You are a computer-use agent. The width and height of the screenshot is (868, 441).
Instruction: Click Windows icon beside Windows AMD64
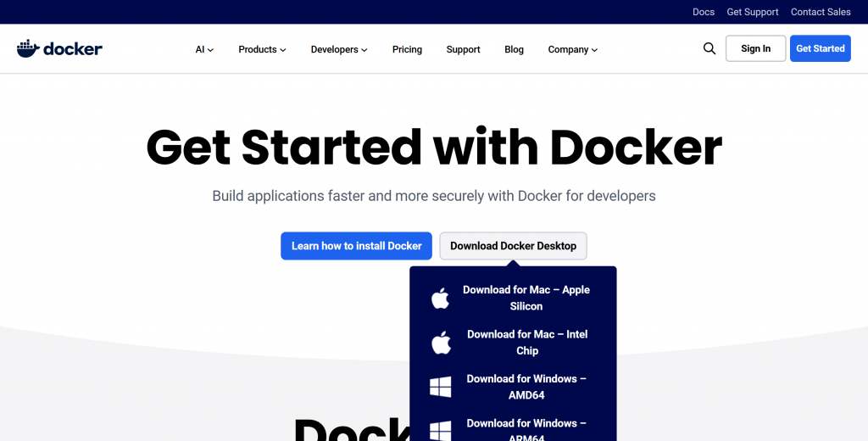point(441,387)
